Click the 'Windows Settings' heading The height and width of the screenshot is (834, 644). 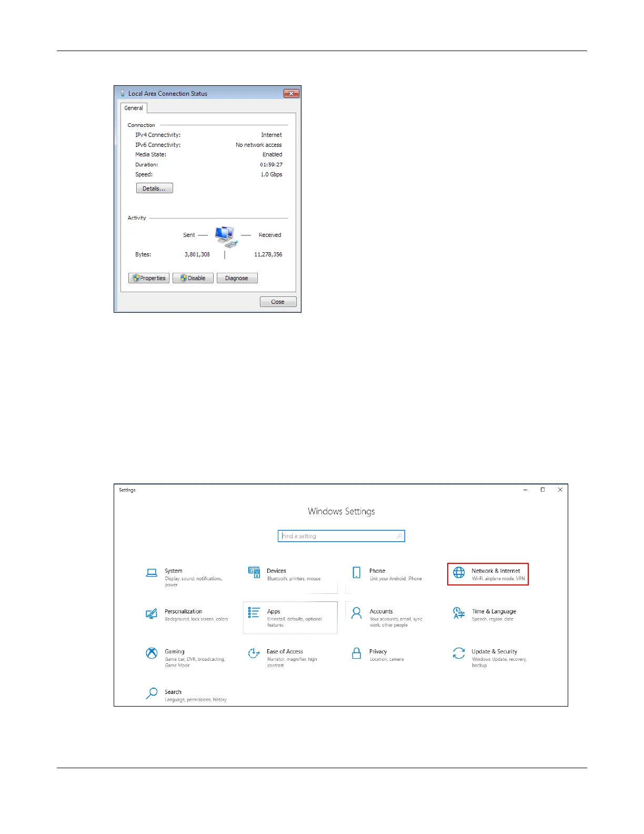pos(341,511)
